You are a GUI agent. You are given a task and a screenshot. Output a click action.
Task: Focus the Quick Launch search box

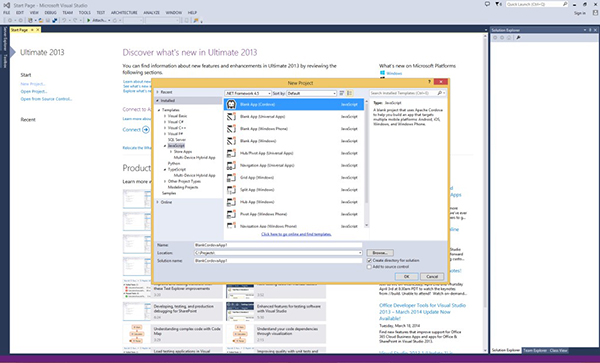[x=536, y=4]
